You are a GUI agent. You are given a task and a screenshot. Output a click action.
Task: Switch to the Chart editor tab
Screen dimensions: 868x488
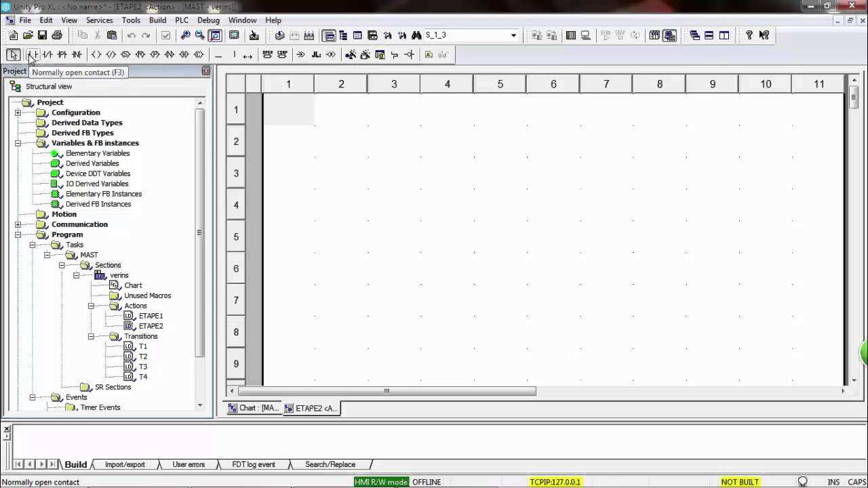click(x=254, y=408)
